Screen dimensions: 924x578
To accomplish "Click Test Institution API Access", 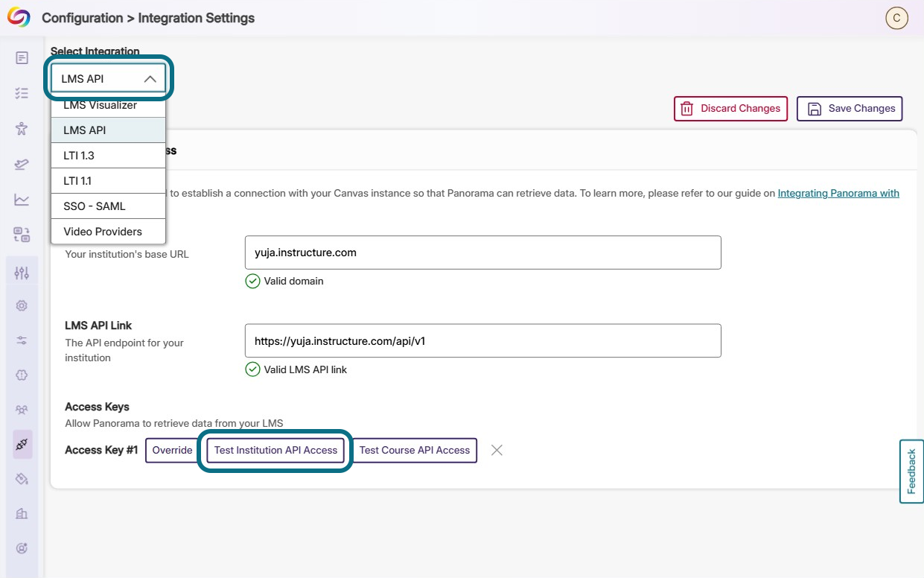I will point(275,450).
